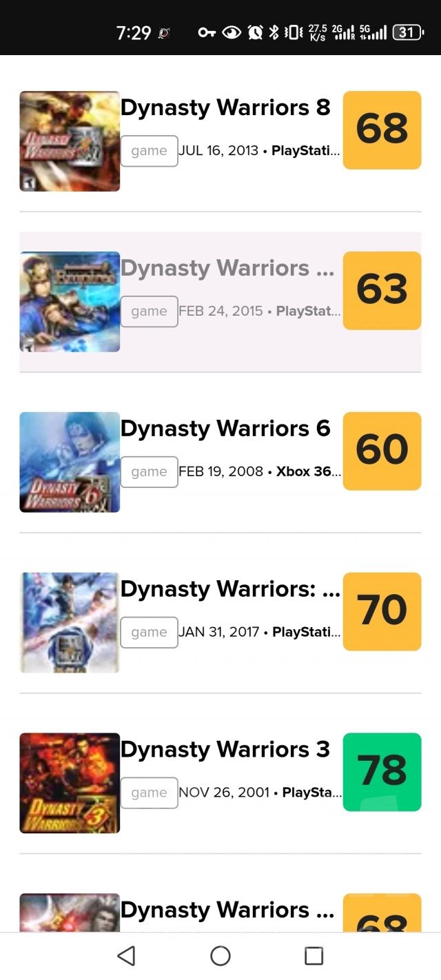Click the game tag under Dynasty Warriors 8
This screenshot has height=980, width=441.
(x=149, y=151)
